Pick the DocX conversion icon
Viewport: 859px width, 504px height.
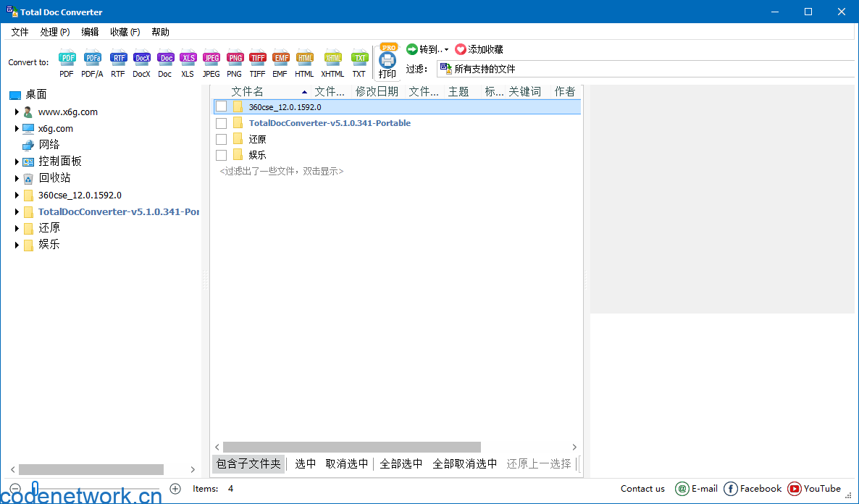click(x=141, y=58)
